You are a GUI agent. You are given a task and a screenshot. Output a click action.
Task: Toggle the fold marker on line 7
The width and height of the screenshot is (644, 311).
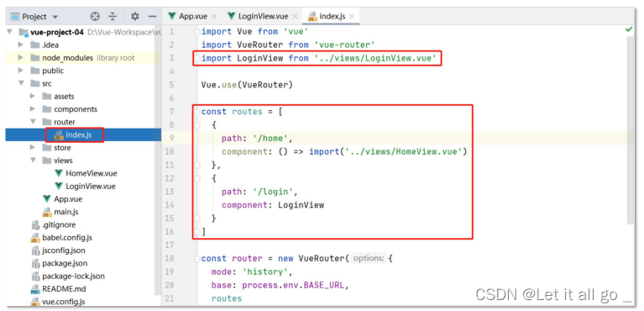197,112
